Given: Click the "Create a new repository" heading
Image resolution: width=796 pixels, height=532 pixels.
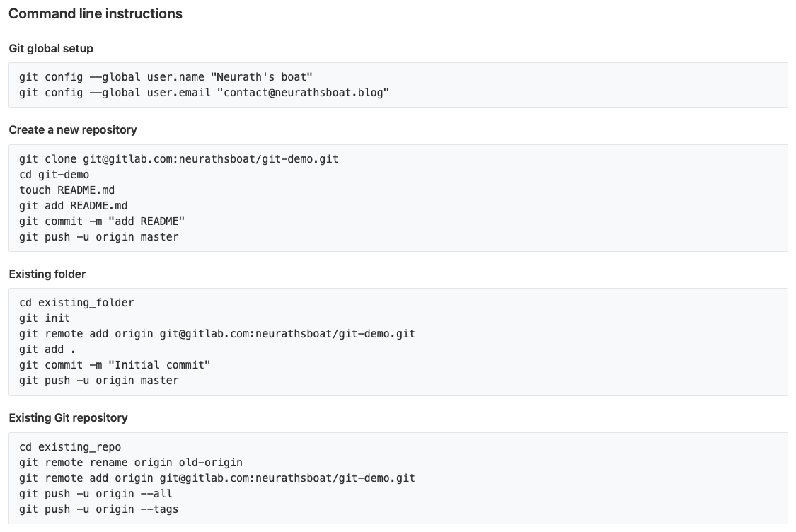Looking at the screenshot, I should coord(73,130).
